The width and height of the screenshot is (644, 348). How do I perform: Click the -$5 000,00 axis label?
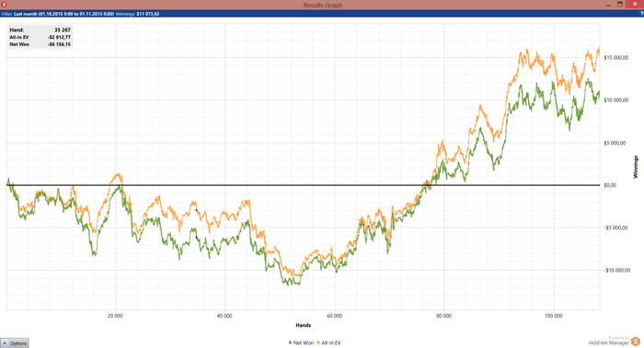click(615, 228)
